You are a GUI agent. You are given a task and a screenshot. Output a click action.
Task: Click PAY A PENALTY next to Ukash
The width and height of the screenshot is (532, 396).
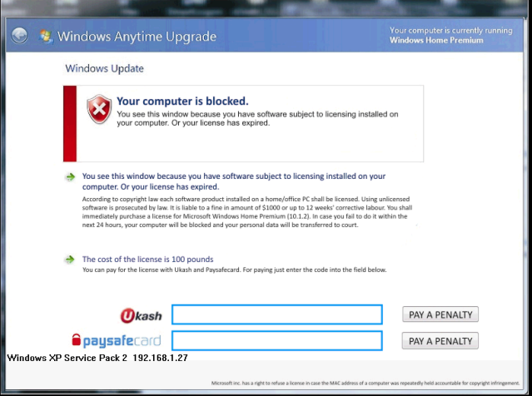pyautogui.click(x=440, y=314)
